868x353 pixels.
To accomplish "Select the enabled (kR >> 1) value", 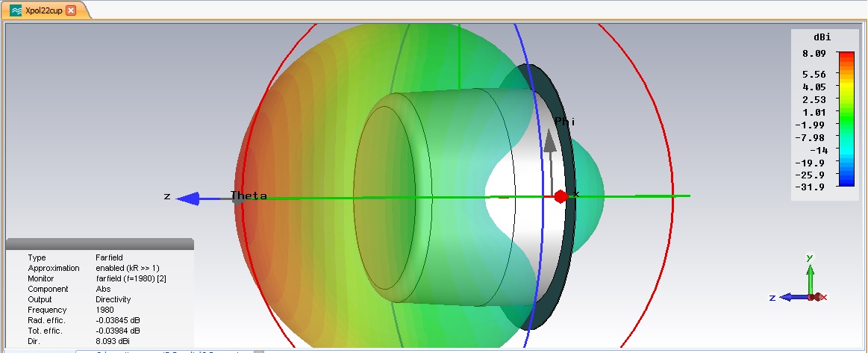I will pyautogui.click(x=128, y=269).
